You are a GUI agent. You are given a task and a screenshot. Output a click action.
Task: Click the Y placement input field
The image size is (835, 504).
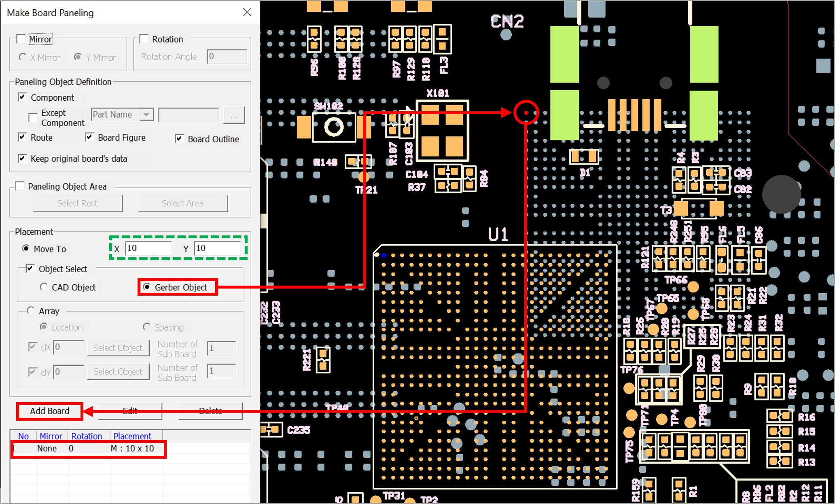[x=217, y=248]
